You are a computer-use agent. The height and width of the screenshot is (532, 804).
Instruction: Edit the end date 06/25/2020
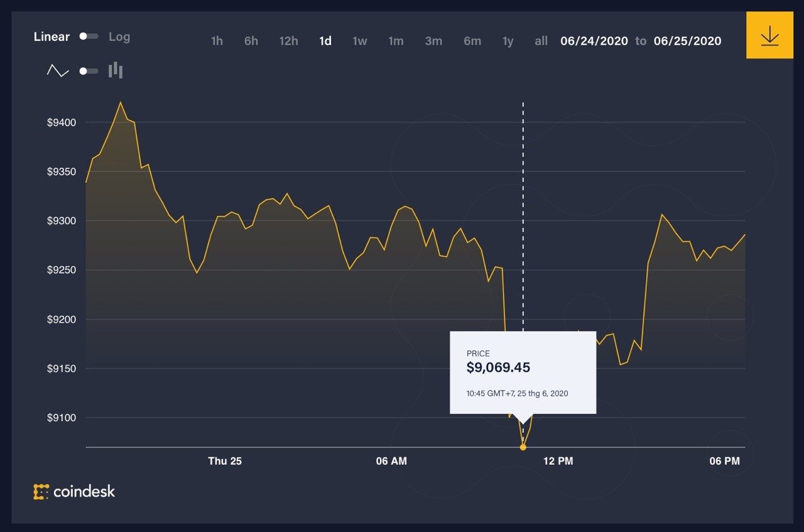coord(688,41)
